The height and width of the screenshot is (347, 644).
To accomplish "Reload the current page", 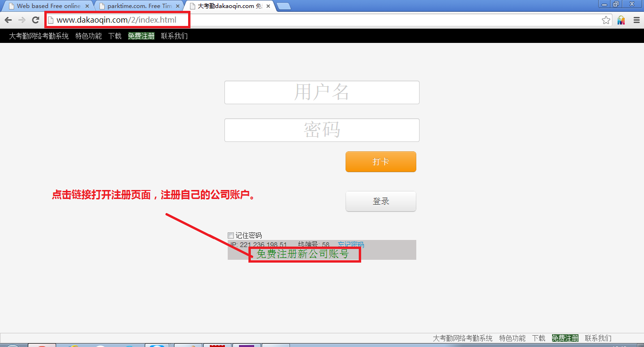I will click(x=35, y=20).
